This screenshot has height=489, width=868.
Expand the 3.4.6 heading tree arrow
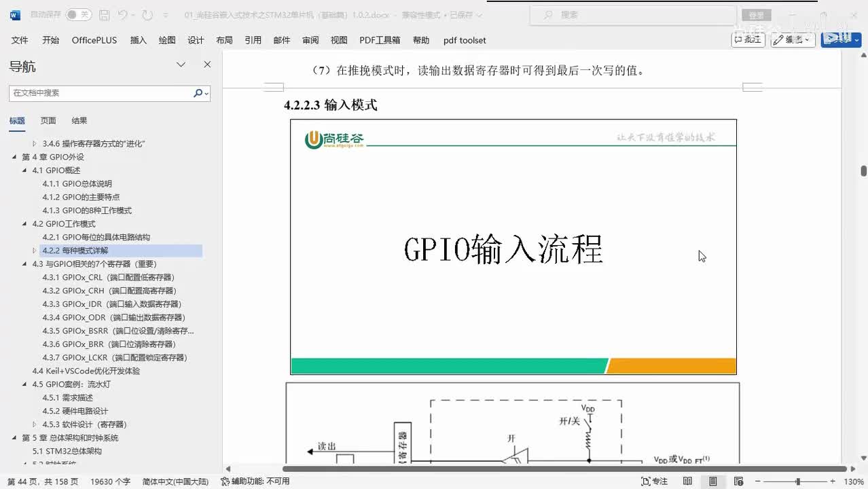pyautogui.click(x=35, y=143)
